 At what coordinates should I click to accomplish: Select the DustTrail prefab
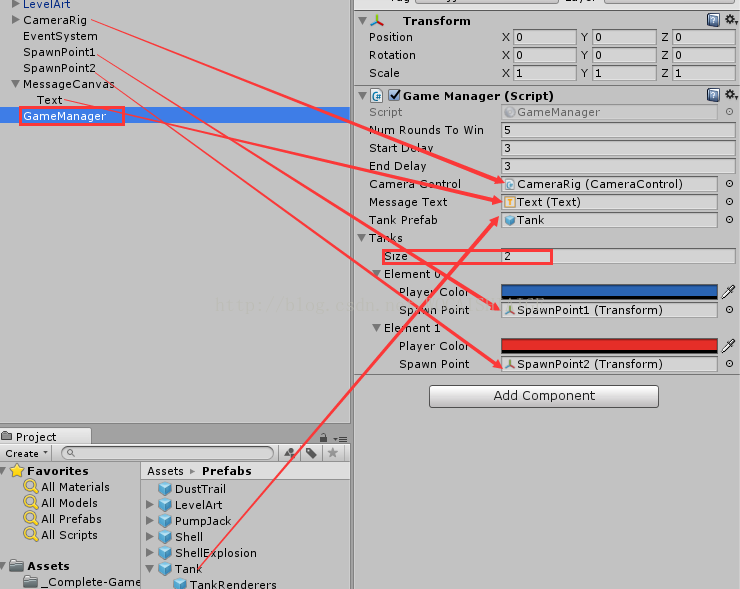(192, 488)
